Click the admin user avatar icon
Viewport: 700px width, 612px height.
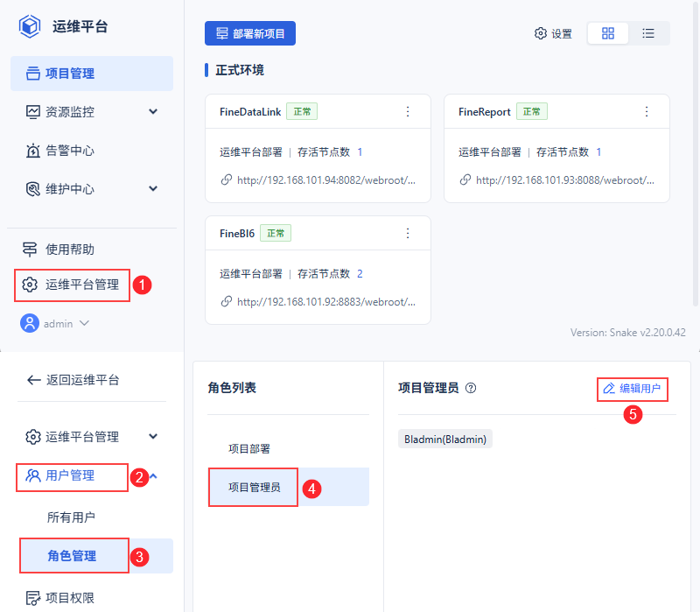[30, 323]
